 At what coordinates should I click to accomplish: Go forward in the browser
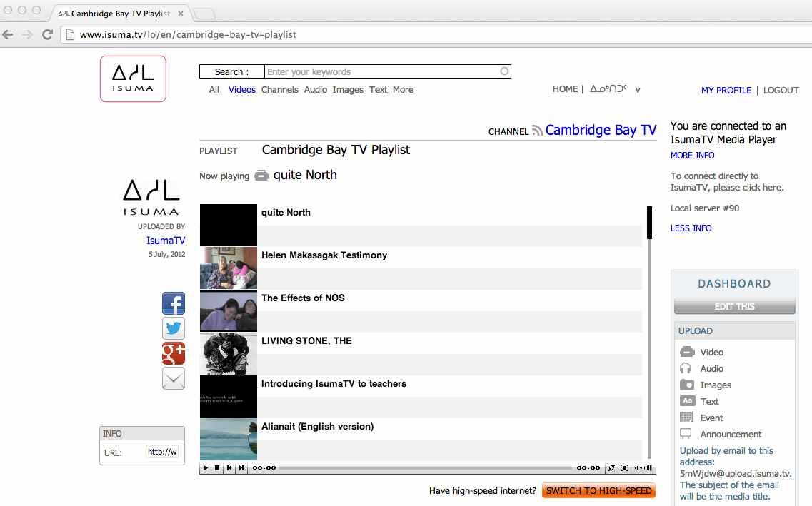click(x=27, y=35)
